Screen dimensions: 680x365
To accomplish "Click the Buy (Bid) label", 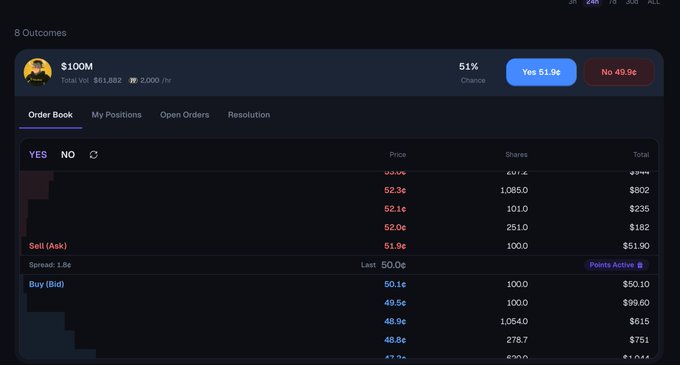I will pos(46,284).
